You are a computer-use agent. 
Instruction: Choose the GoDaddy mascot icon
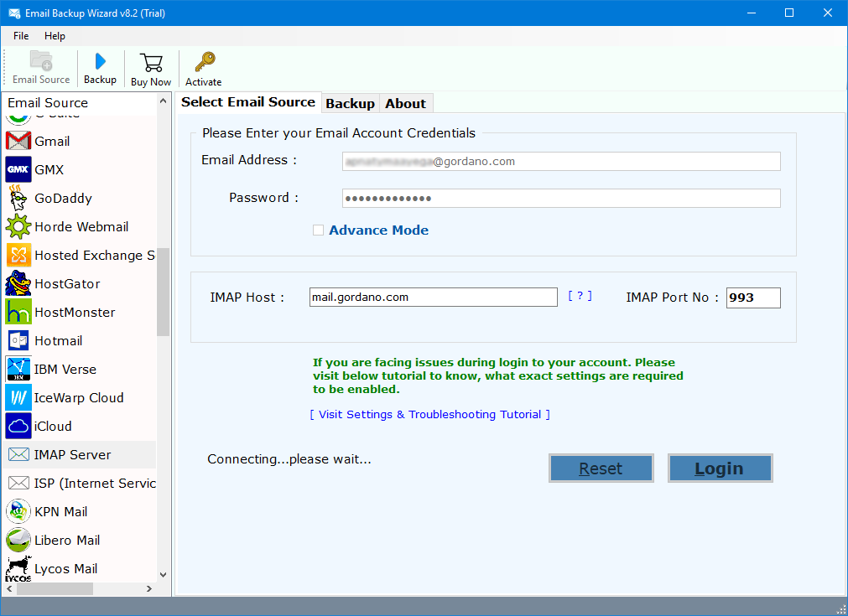(x=18, y=198)
